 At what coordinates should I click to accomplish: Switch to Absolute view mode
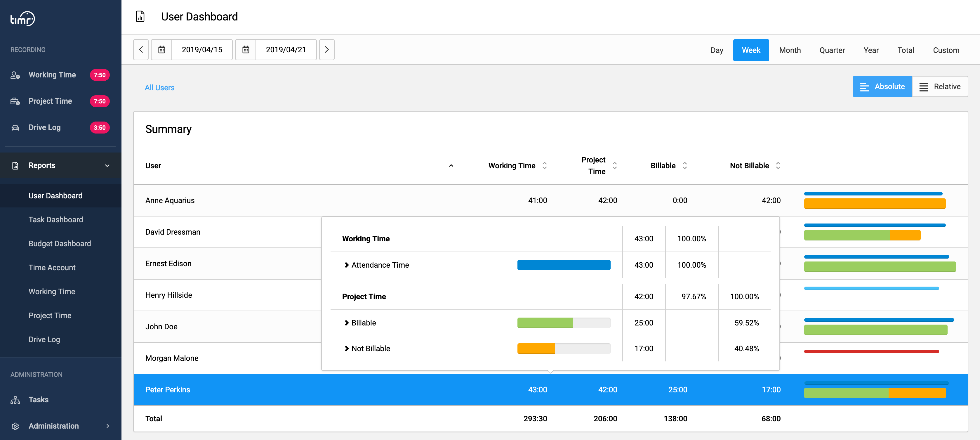tap(882, 86)
